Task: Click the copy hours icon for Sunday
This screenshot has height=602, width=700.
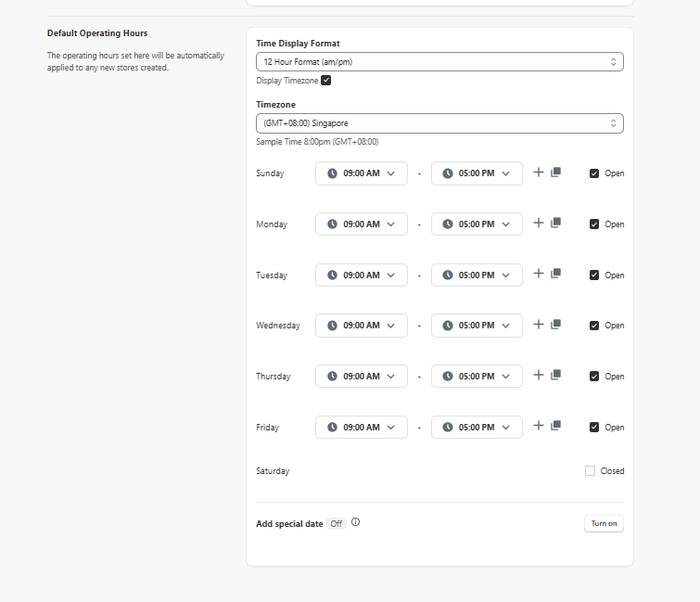Action: coord(556,173)
